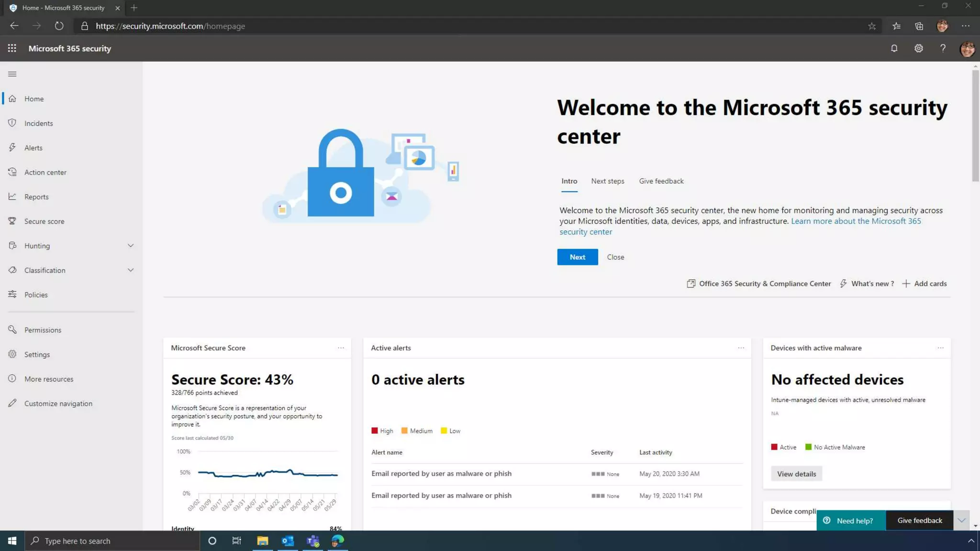The height and width of the screenshot is (551, 980).
Task: Open Office 365 Security & Compliance Center link
Action: click(764, 284)
